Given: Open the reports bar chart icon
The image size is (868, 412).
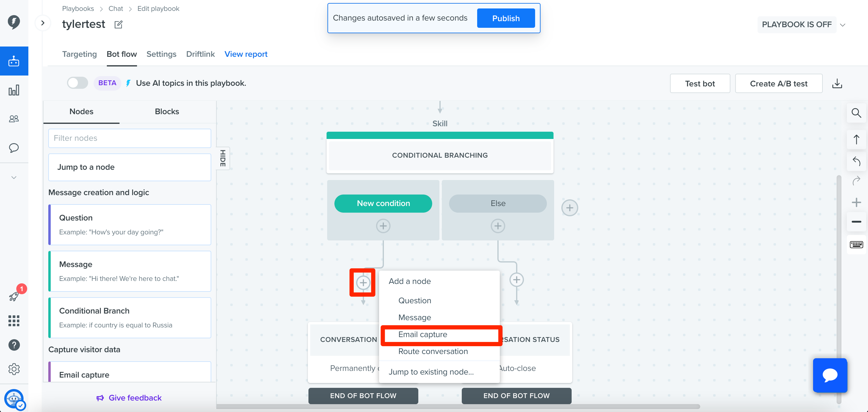Looking at the screenshot, I should [14, 90].
